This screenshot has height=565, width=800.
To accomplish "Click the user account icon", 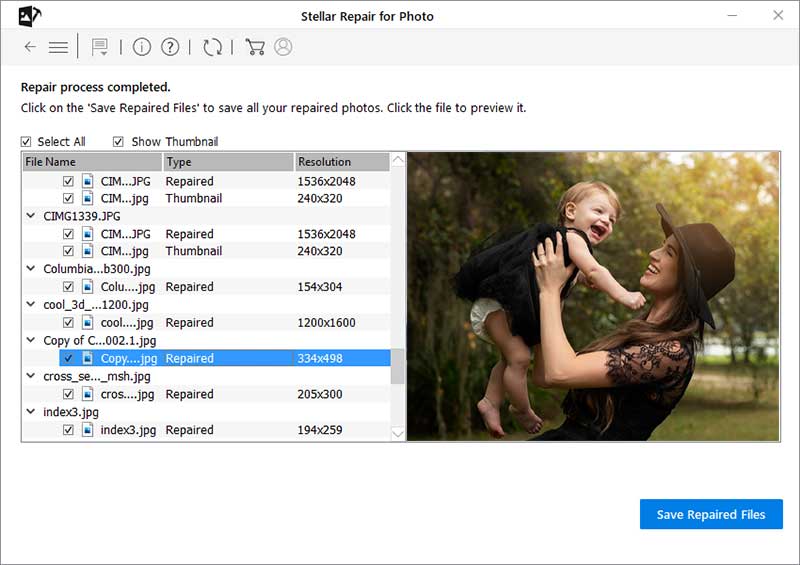I will 283,47.
